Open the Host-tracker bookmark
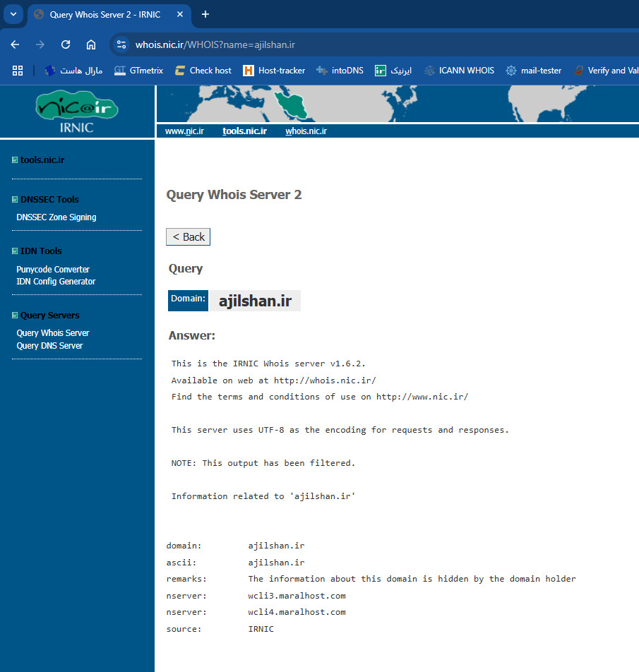 coord(274,71)
